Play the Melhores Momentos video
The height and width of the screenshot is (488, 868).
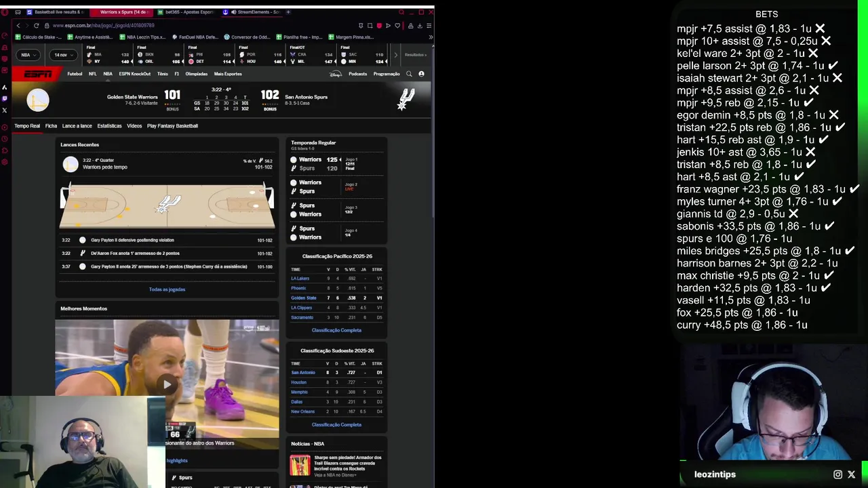pyautogui.click(x=167, y=384)
